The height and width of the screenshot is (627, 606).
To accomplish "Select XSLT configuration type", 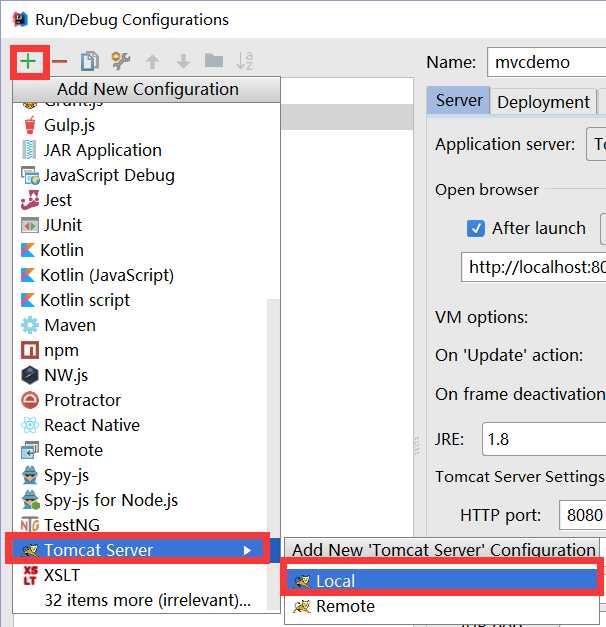I will point(140,575).
